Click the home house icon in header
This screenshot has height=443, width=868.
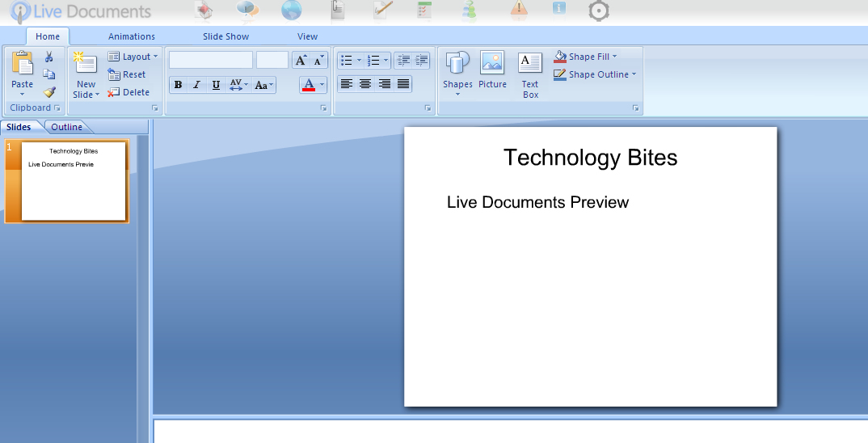[x=204, y=11]
